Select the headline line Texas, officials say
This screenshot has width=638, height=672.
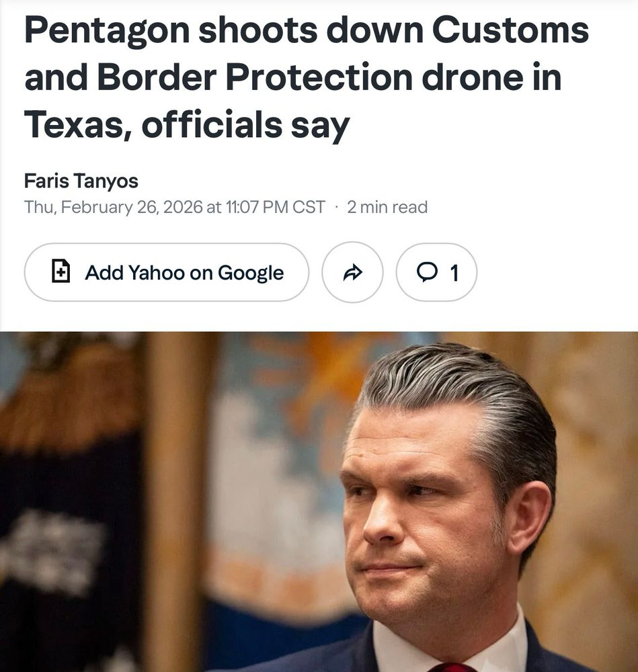coord(187,125)
